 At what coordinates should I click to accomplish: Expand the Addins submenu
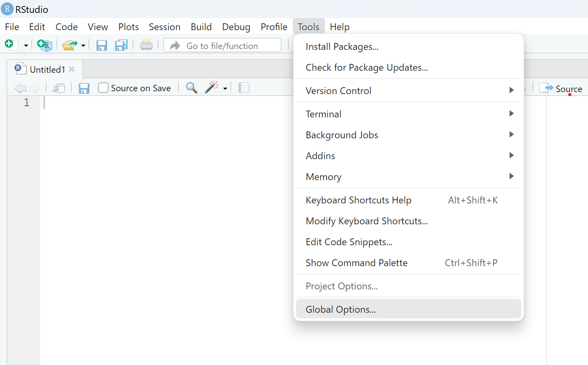408,156
